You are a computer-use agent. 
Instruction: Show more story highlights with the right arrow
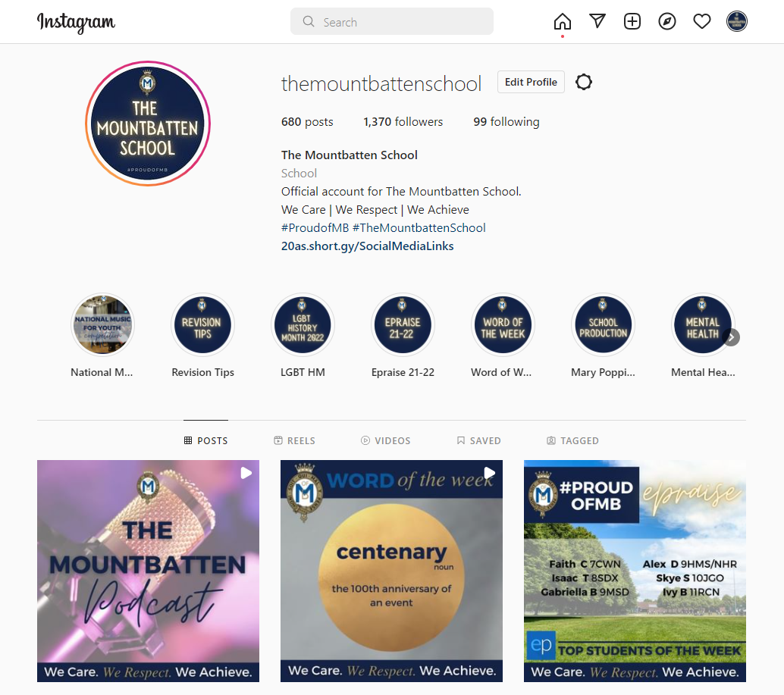(731, 338)
